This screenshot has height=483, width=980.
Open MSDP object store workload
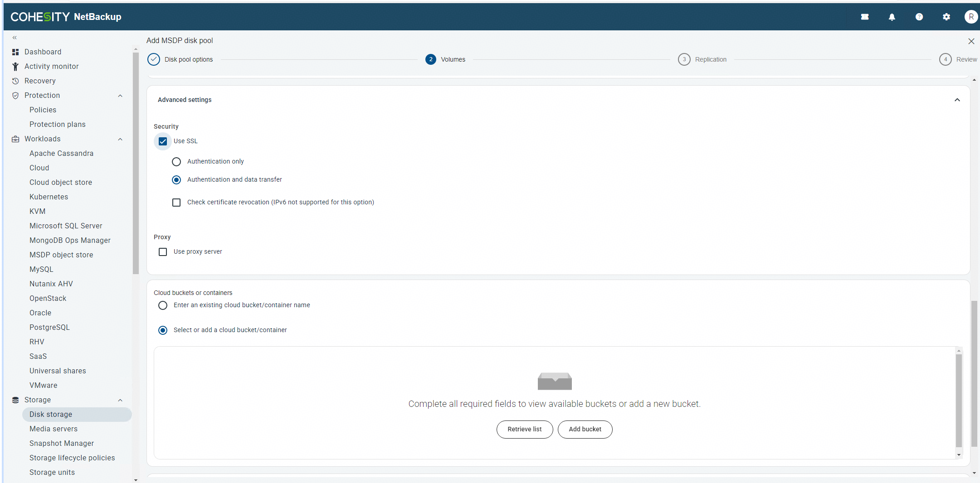[x=61, y=255]
